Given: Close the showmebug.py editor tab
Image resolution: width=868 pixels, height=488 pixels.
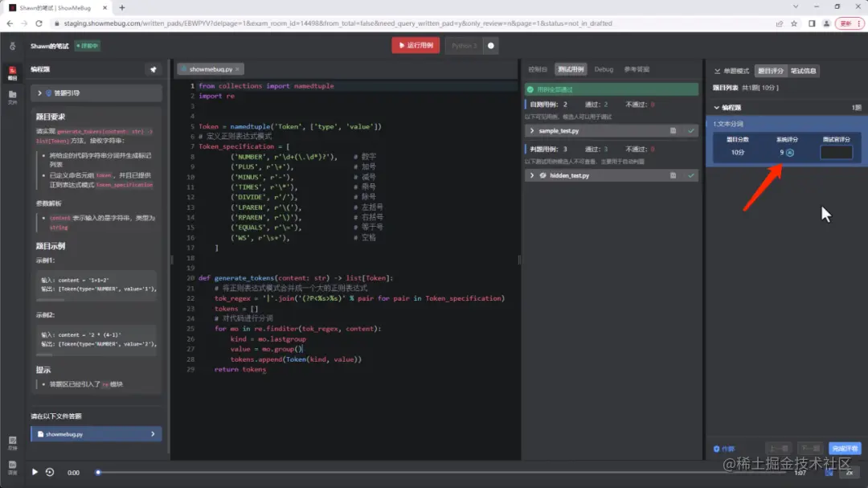Looking at the screenshot, I should [238, 69].
